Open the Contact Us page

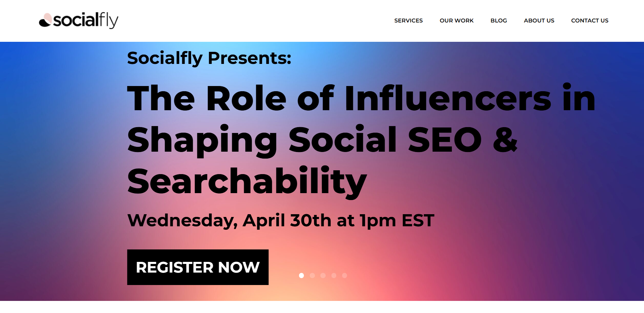[x=589, y=21]
